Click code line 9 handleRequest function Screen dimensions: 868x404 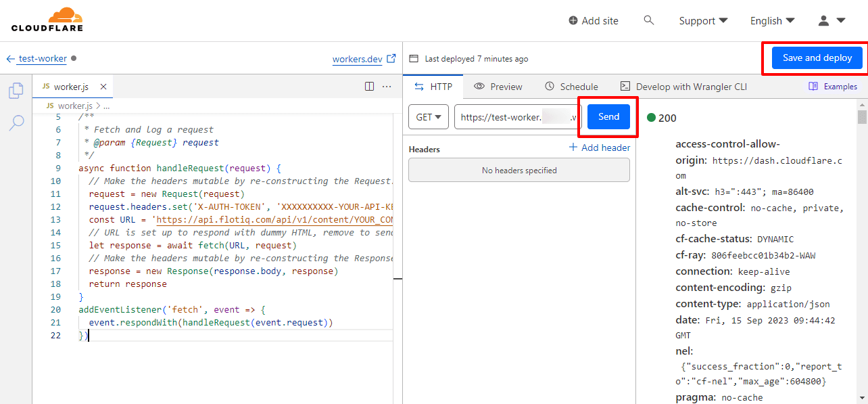coord(179,169)
